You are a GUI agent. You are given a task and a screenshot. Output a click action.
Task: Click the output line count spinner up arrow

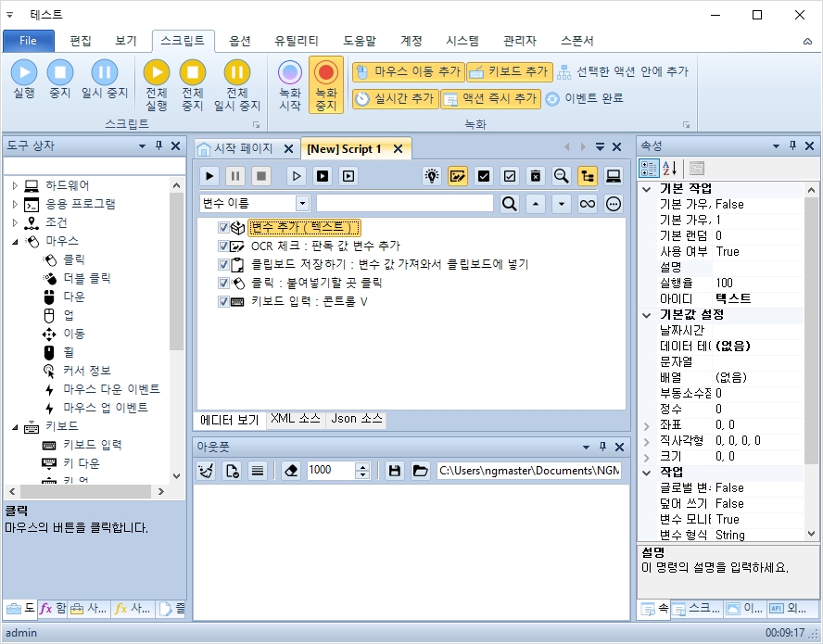[x=362, y=466]
